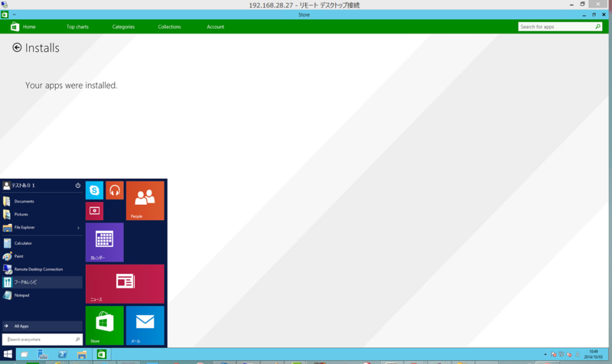The height and width of the screenshot is (364, 612).
Task: Open Categories in Store
Action: (123, 27)
